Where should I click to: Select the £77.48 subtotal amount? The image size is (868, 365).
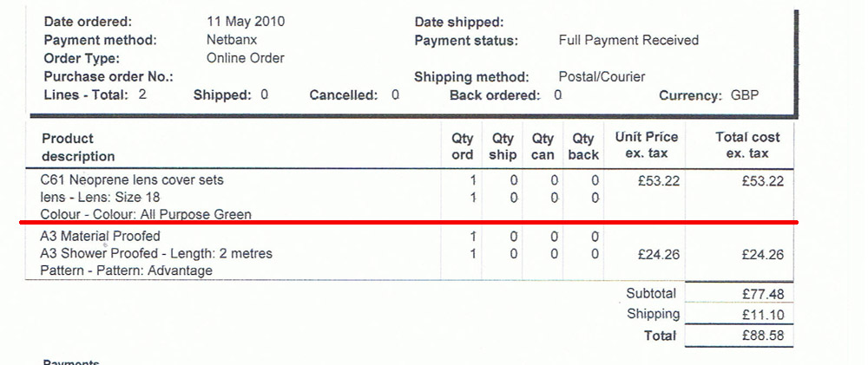click(764, 295)
